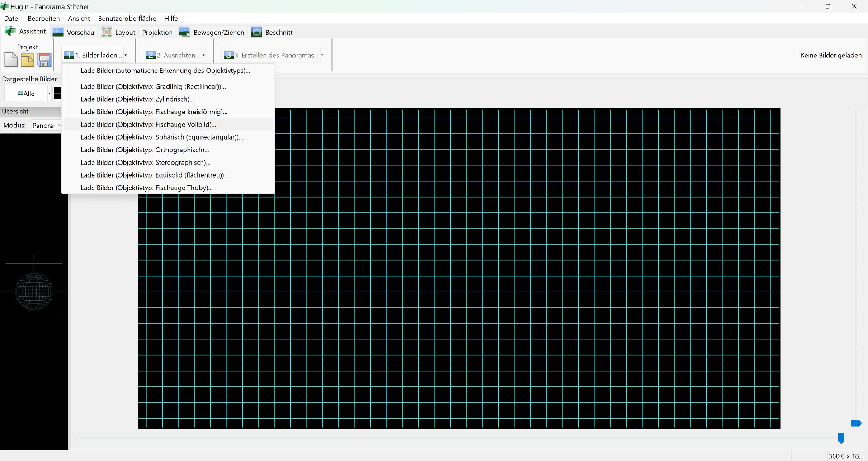Image resolution: width=868 pixels, height=461 pixels.
Task: Click the horizontal field of view slider handle
Action: tap(841, 437)
